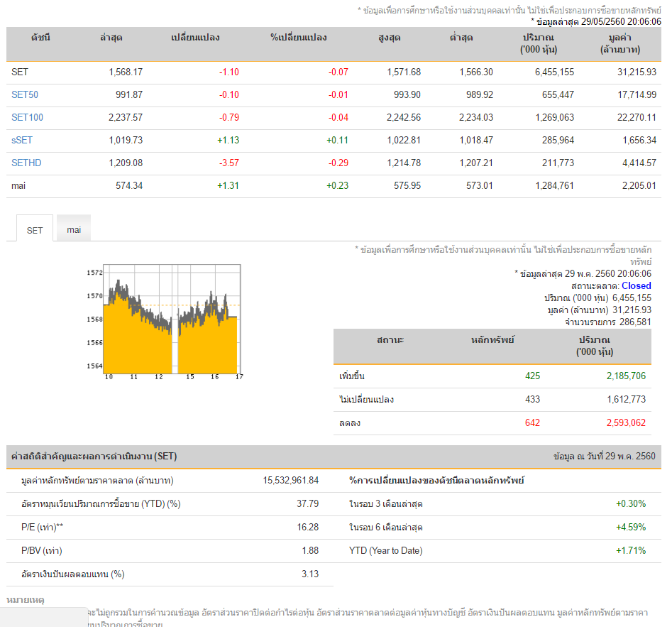Click the ต่ำสุด column header
672x639 pixels.
[x=461, y=38]
